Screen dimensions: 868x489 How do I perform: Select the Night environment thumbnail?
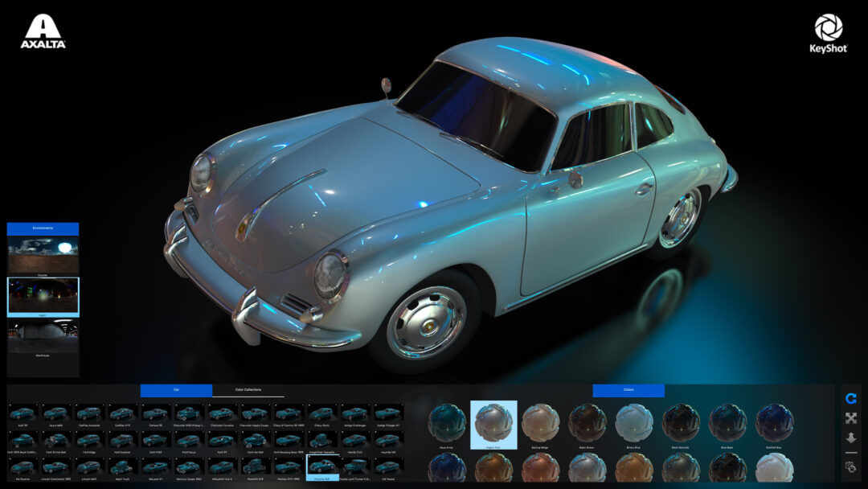click(x=43, y=297)
